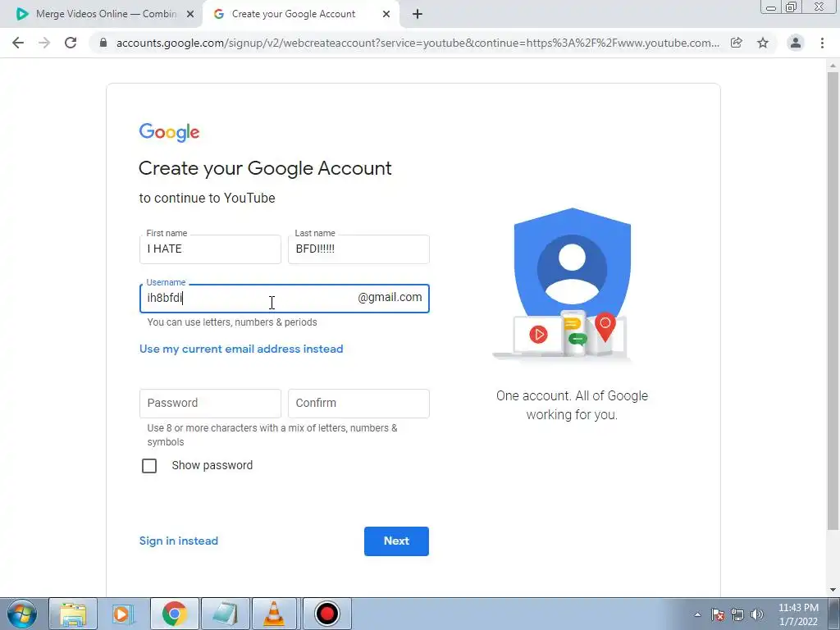
Task: Click the 'to continue to YouTube' text
Action: click(x=208, y=199)
